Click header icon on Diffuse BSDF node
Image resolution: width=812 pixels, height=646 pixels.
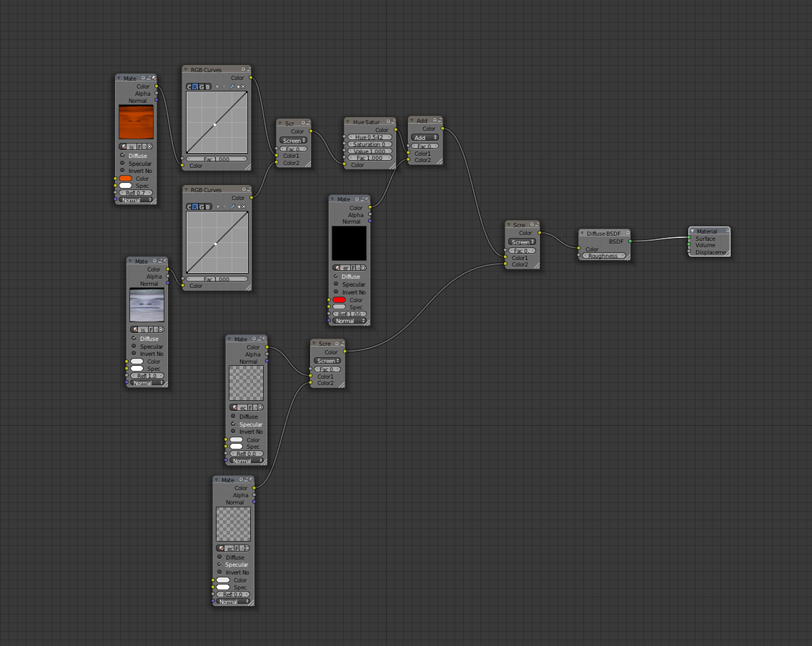coord(627,233)
